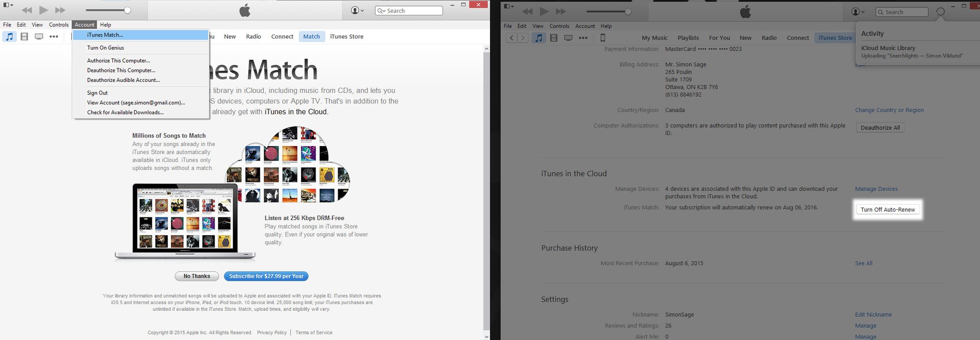The image size is (980, 340).
Task: Open the Edit menu in left window
Action: coord(22,24)
